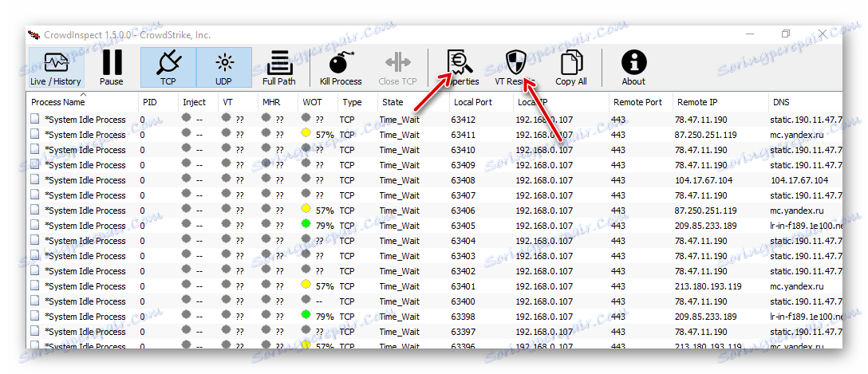Sort by Inject column header
Screen dimensions: 868x374
(x=199, y=102)
